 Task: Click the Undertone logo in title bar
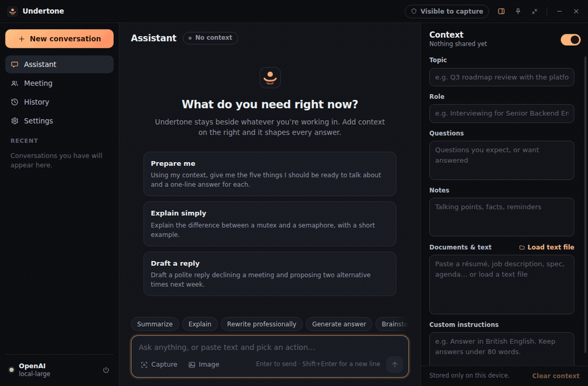pos(12,11)
